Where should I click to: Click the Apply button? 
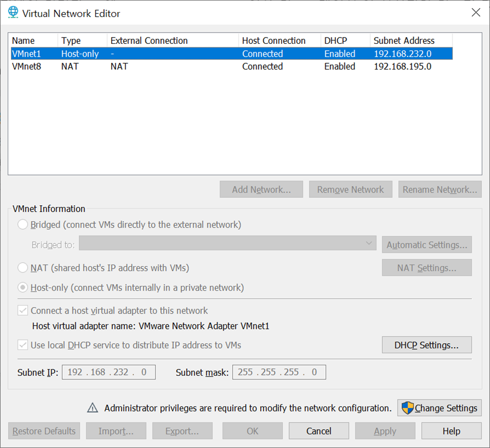pyautogui.click(x=385, y=431)
